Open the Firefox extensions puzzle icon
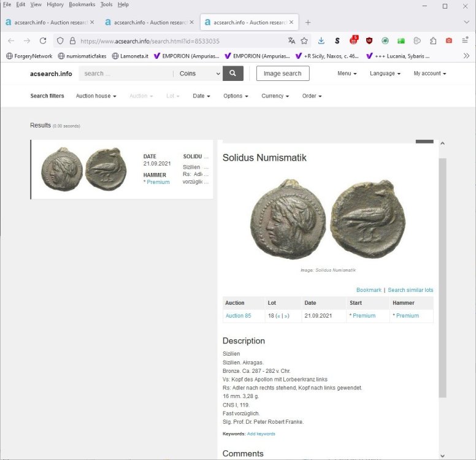Viewport: 476px width, 460px height. (x=433, y=41)
